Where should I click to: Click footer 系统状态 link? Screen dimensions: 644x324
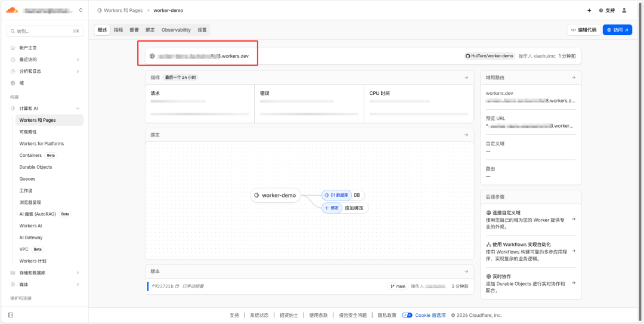[x=259, y=316]
